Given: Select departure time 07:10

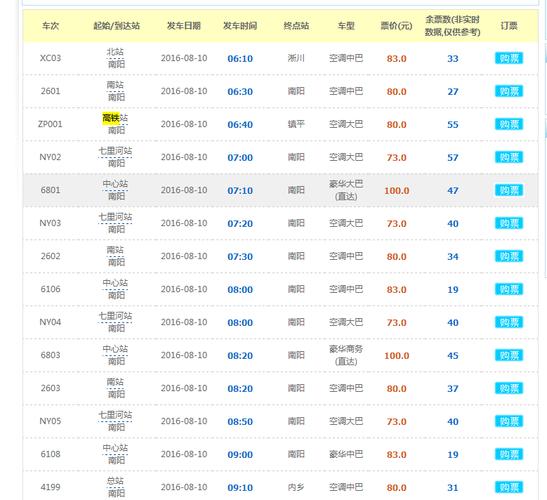Looking at the screenshot, I should (x=240, y=191).
